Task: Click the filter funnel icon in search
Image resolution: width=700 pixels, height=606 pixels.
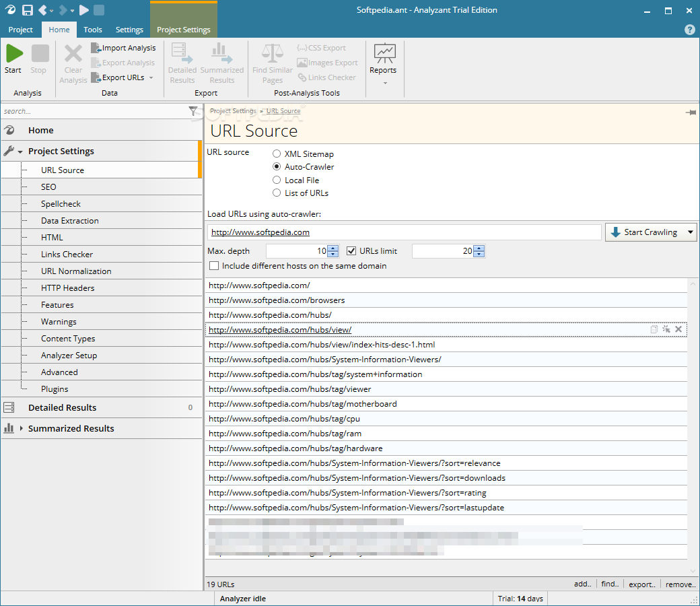Action: 193,110
